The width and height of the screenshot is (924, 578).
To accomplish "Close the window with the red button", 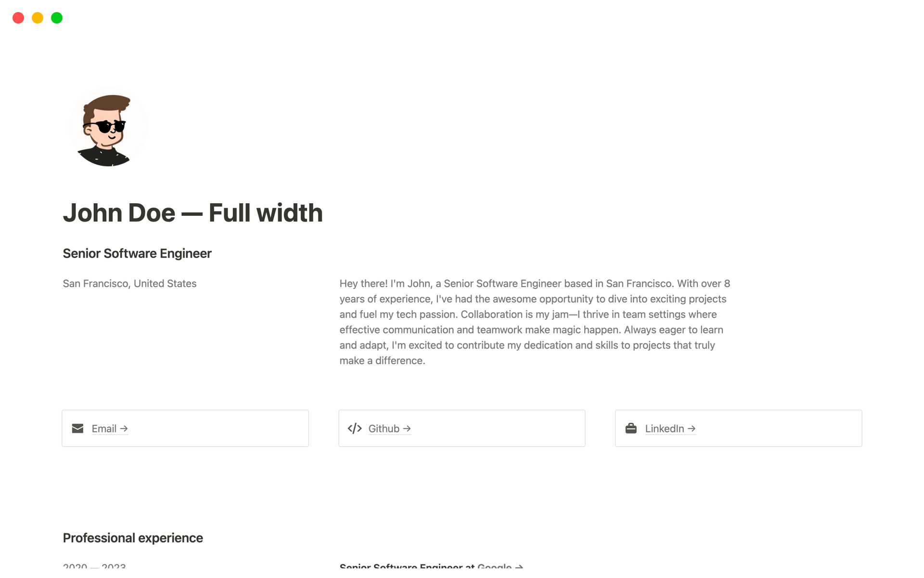I will (18, 18).
